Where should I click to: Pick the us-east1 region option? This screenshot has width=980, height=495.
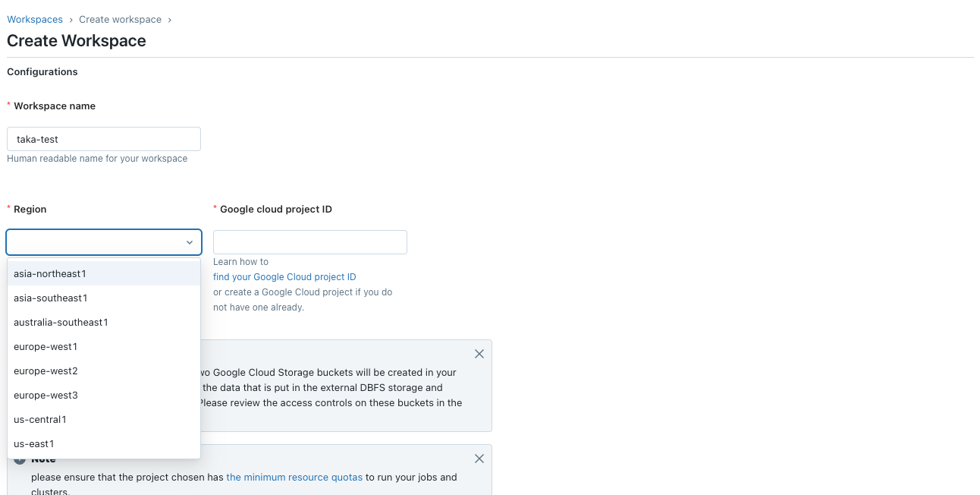(x=34, y=443)
